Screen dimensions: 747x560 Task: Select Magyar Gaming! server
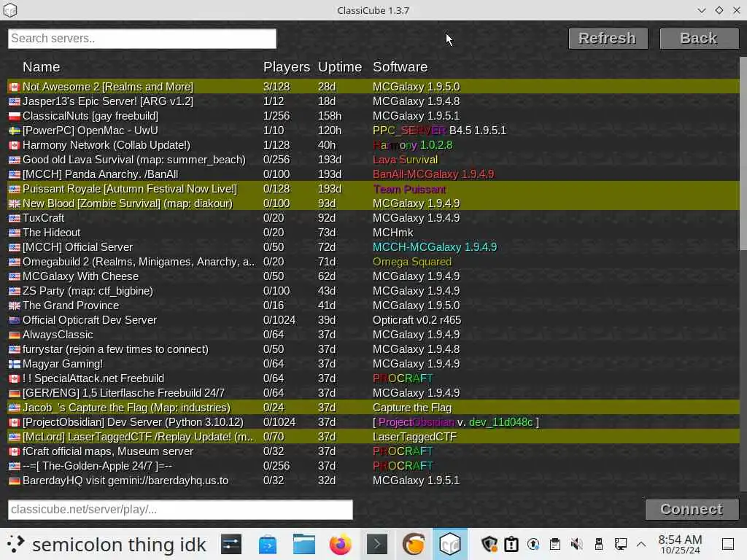(x=373, y=364)
